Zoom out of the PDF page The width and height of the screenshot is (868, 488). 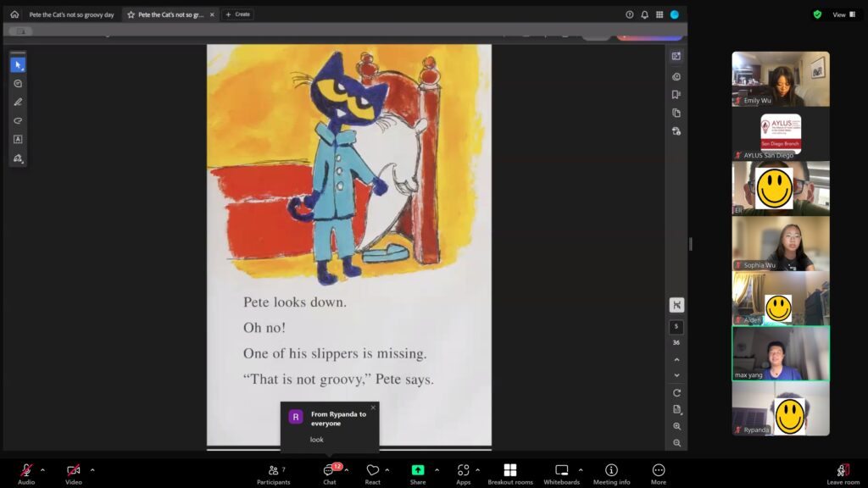click(676, 443)
